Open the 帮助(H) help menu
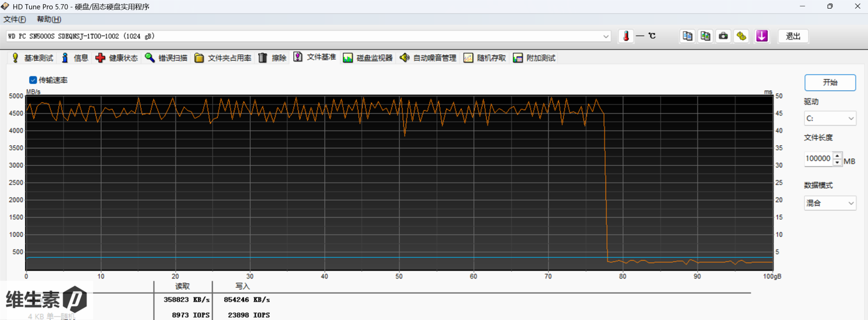868x320 pixels. pos(49,19)
